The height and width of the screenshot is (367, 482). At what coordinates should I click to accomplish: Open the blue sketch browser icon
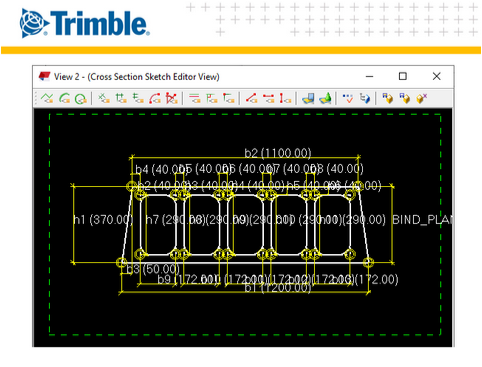pos(308,98)
